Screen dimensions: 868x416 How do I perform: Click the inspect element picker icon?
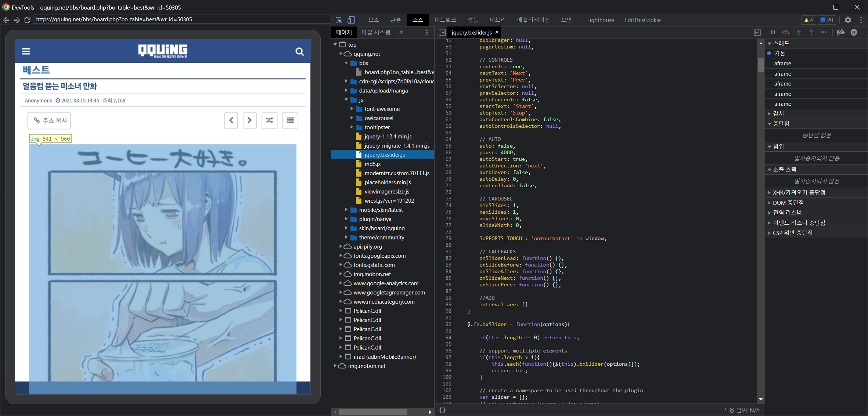(x=339, y=20)
